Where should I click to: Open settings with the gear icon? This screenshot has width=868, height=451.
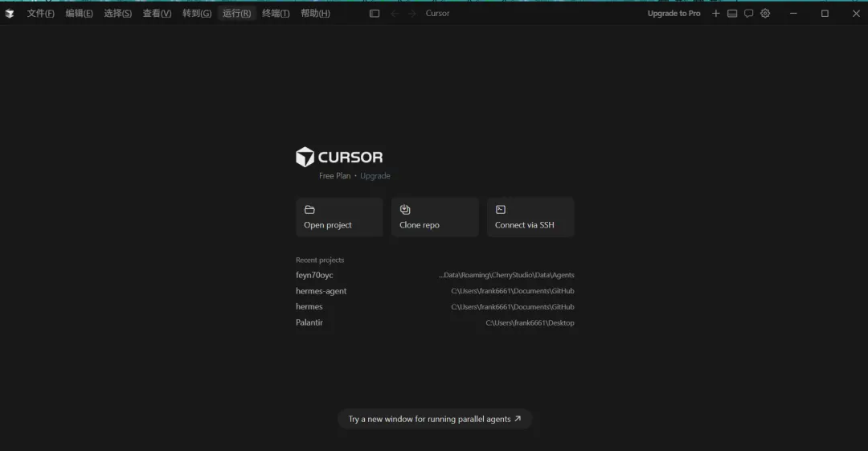pyautogui.click(x=765, y=14)
